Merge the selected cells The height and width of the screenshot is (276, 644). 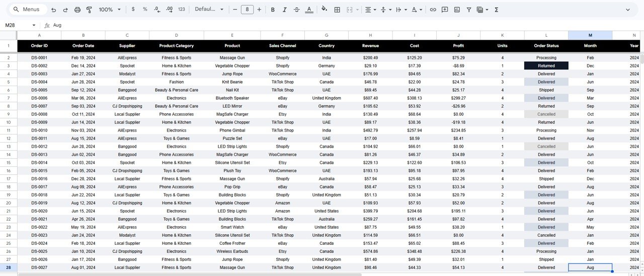[x=350, y=10]
